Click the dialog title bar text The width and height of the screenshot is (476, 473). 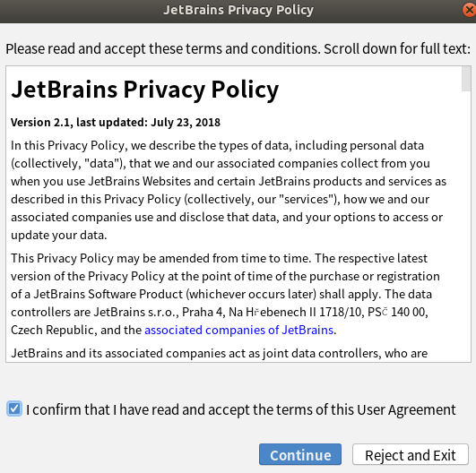point(238,10)
